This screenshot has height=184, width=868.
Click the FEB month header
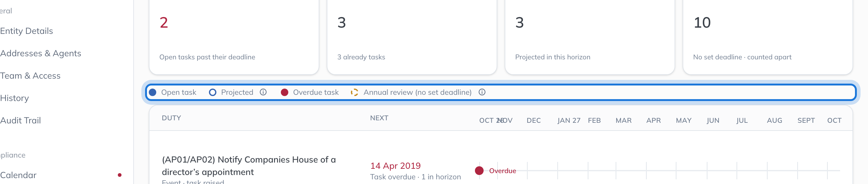(594, 121)
